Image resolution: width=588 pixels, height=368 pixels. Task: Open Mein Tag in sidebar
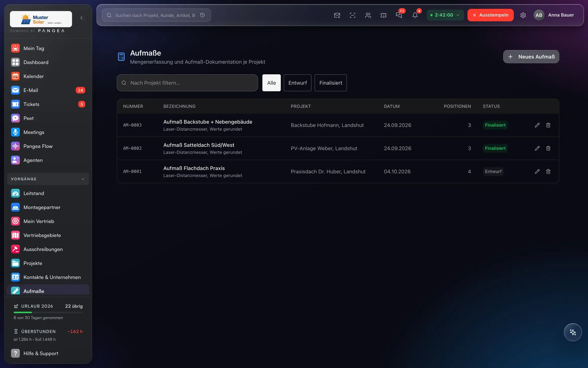[48, 48]
